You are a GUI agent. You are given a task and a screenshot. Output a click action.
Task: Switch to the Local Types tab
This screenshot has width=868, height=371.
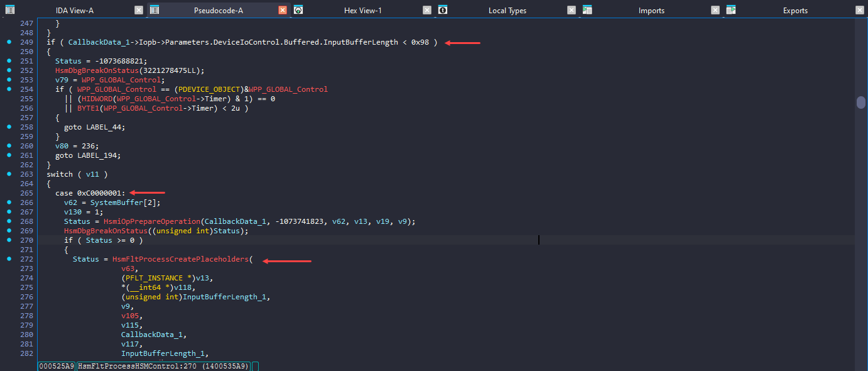click(x=507, y=11)
